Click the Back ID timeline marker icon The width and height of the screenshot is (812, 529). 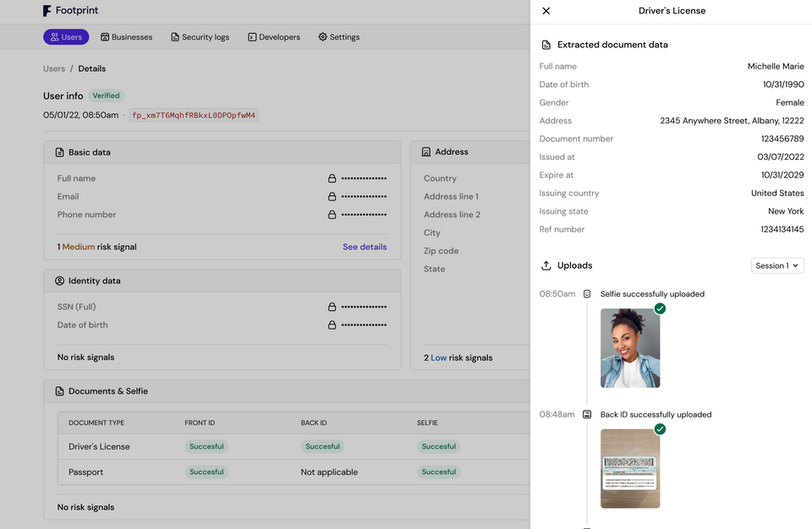coord(587,415)
